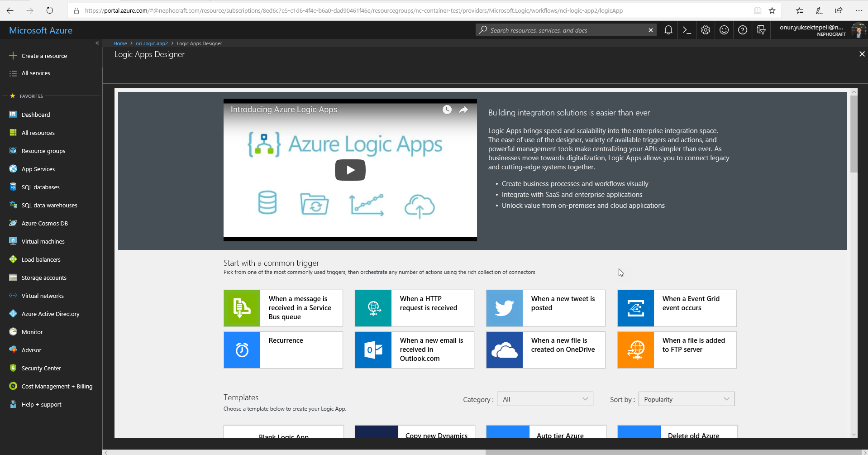Click the nci-logic-app2 breadcrumb link
The width and height of the screenshot is (868, 455).
(x=152, y=43)
